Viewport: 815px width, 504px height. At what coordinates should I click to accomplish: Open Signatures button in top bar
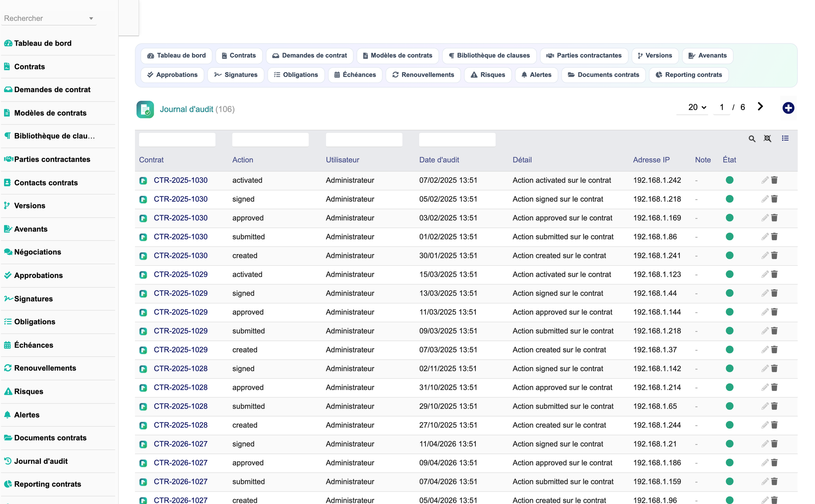[236, 75]
